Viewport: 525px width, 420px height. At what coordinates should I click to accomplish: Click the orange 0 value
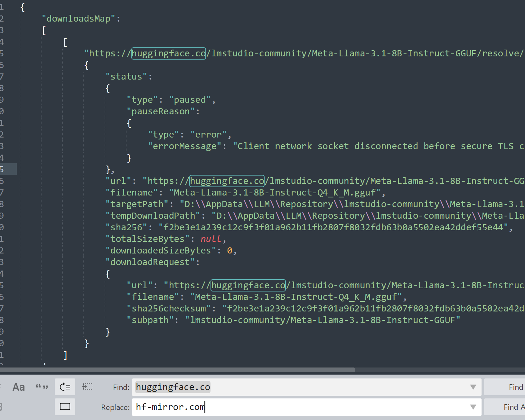click(x=230, y=251)
